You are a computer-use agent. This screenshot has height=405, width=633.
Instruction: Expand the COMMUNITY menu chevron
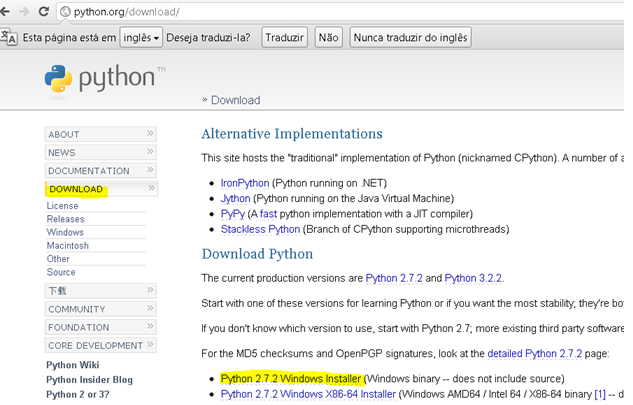click(x=150, y=309)
